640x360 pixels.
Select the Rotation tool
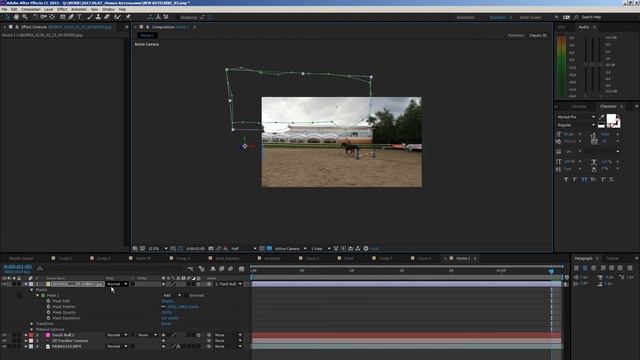tap(35, 17)
